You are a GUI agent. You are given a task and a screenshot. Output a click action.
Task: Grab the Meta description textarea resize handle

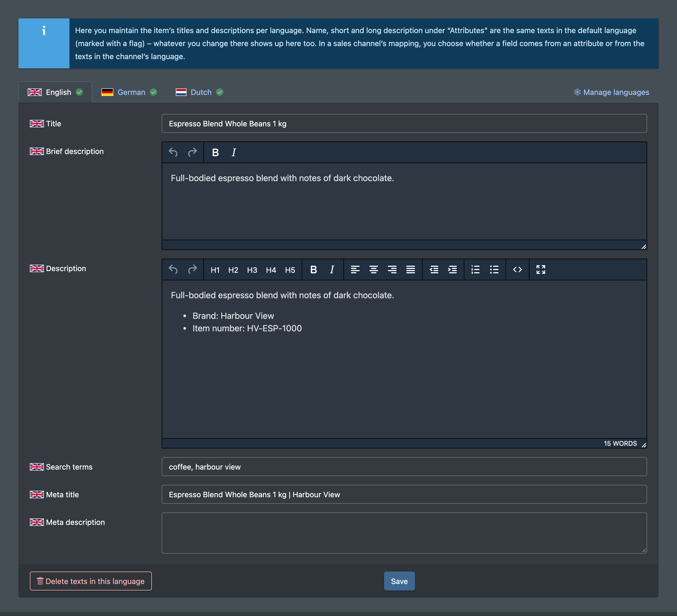(644, 550)
